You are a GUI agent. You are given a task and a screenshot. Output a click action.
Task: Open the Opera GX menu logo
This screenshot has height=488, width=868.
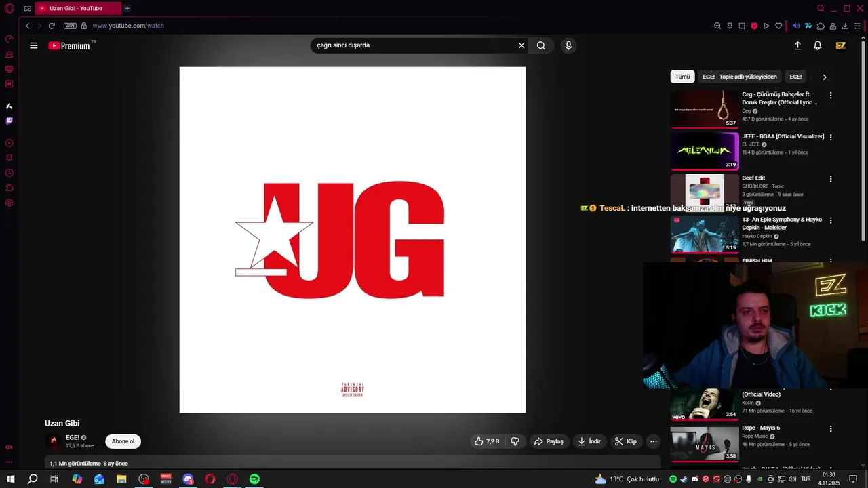click(9, 8)
